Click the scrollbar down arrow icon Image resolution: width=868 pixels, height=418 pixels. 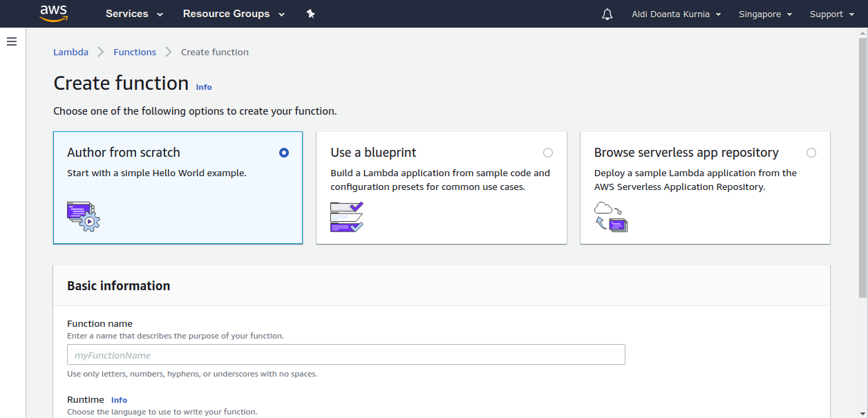863,412
